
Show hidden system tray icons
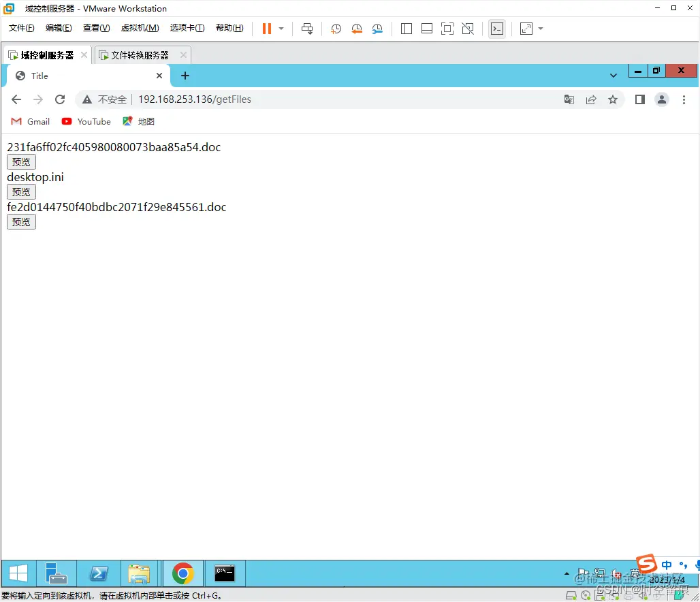point(567,573)
